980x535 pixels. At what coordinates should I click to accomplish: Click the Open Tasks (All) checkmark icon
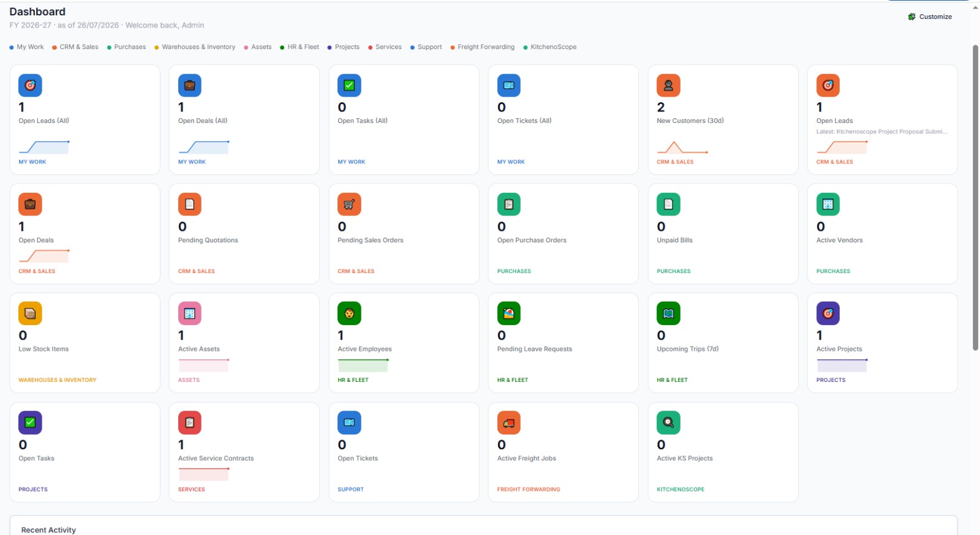tap(349, 85)
